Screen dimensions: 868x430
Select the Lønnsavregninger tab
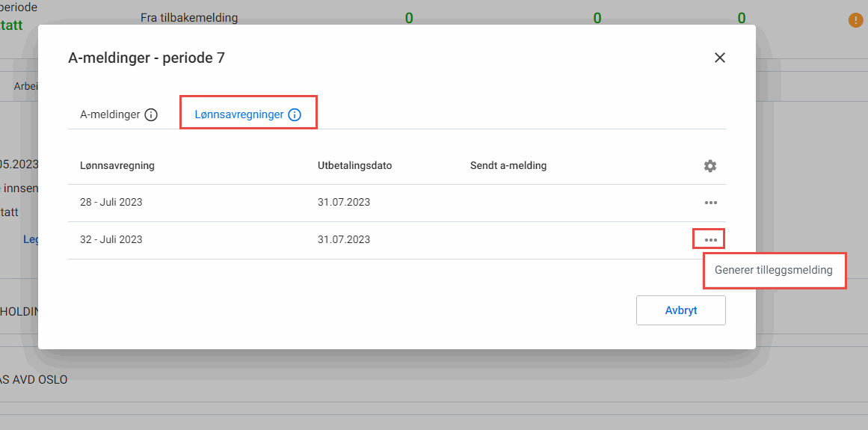pos(238,115)
